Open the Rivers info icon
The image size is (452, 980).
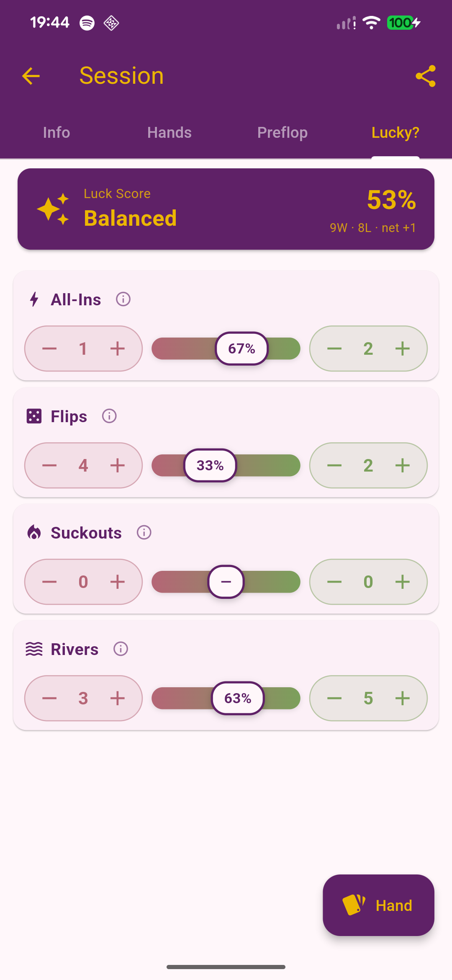pyautogui.click(x=121, y=649)
